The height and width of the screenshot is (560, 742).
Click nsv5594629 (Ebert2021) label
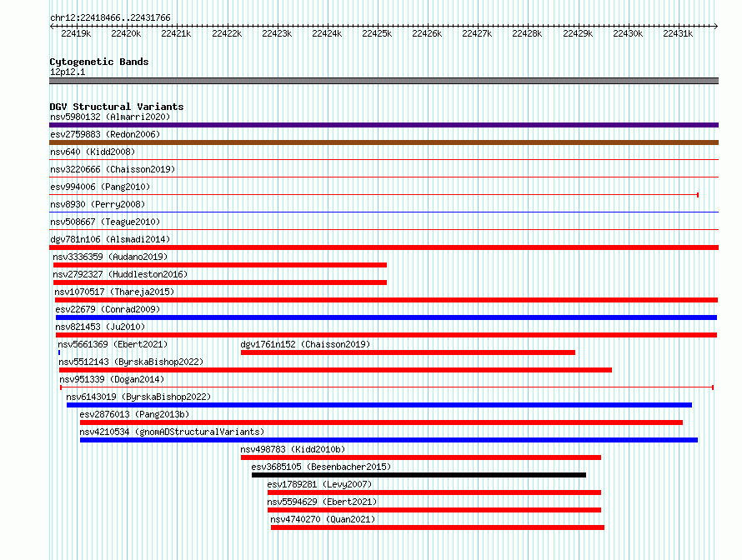tap(322, 502)
